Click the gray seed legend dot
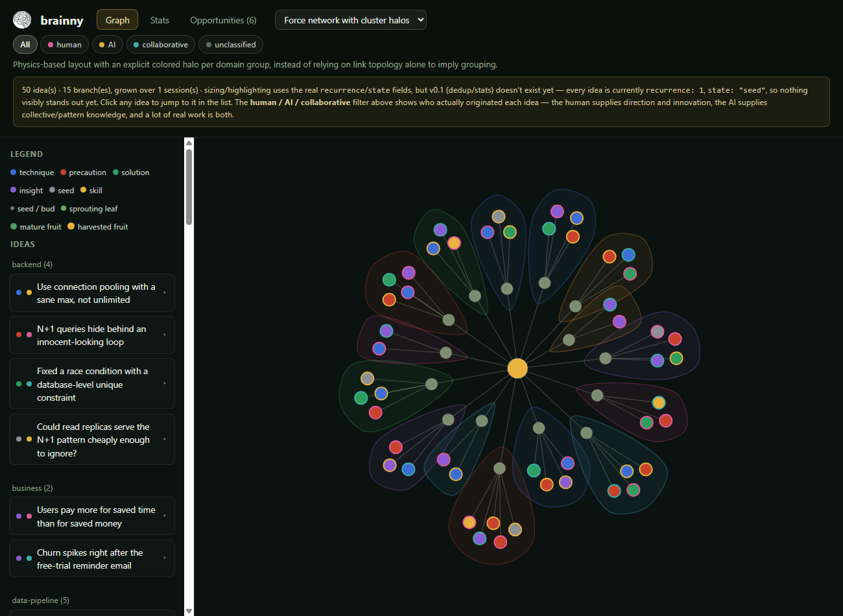This screenshot has width=843, height=616. pos(52,190)
